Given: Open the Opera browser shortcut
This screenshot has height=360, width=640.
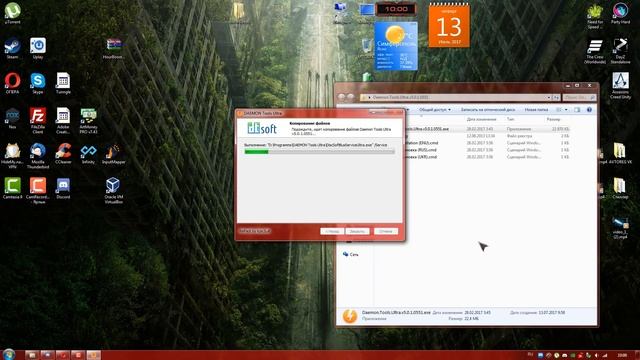Looking at the screenshot, I should pyautogui.click(x=12, y=83).
